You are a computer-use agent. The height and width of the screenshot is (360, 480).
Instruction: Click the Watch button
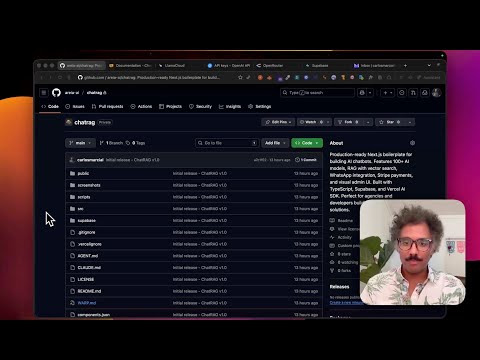(x=311, y=122)
